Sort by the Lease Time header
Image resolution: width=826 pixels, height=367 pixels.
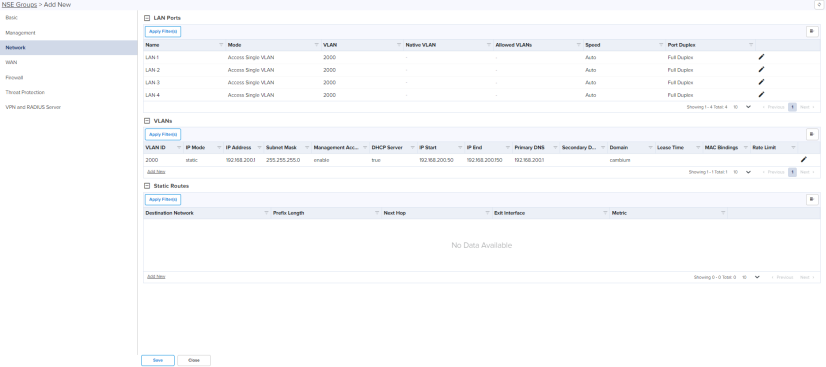coord(670,147)
